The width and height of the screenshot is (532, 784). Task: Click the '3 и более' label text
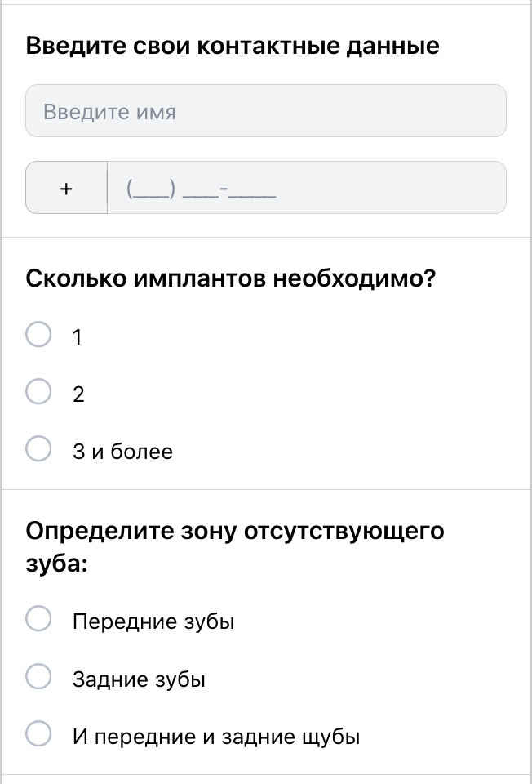(x=122, y=452)
